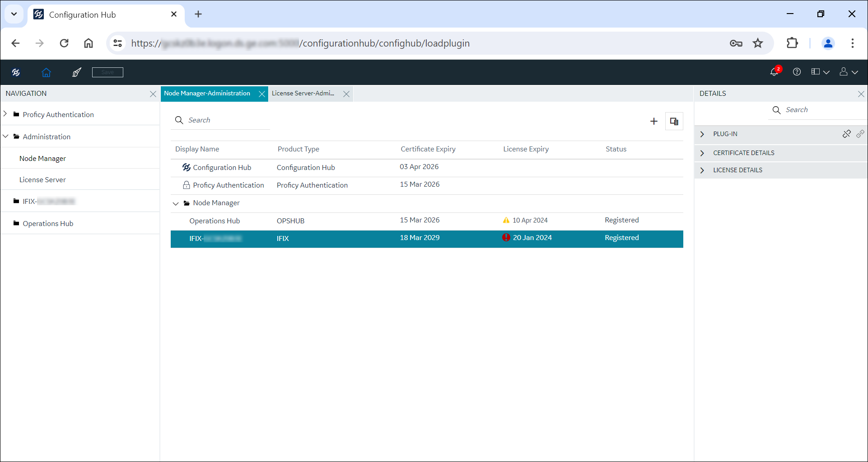Select Operations Hub in navigation

click(x=48, y=223)
